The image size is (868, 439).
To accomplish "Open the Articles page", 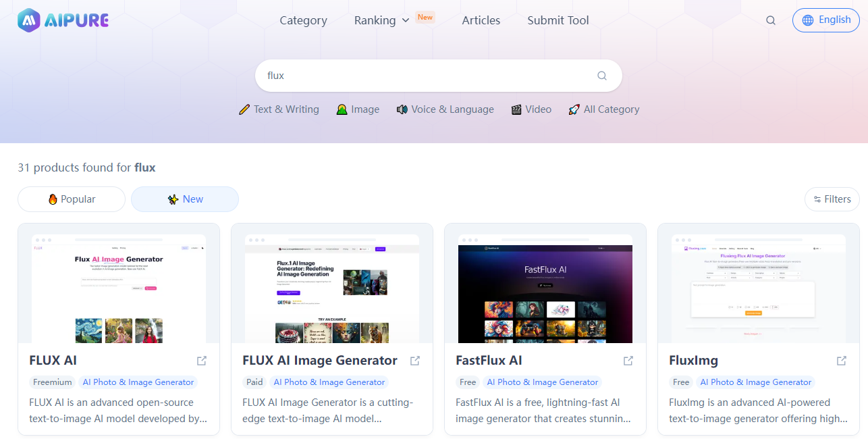I will tap(481, 20).
